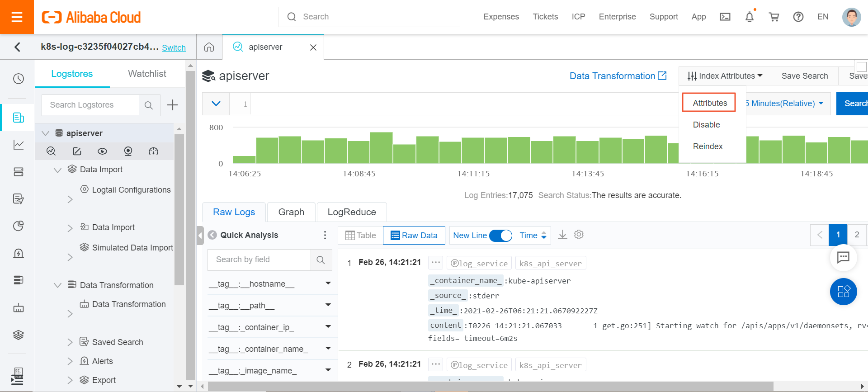This screenshot has height=392, width=868.
Task: Click apiserver eye preview icon
Action: [x=103, y=151]
